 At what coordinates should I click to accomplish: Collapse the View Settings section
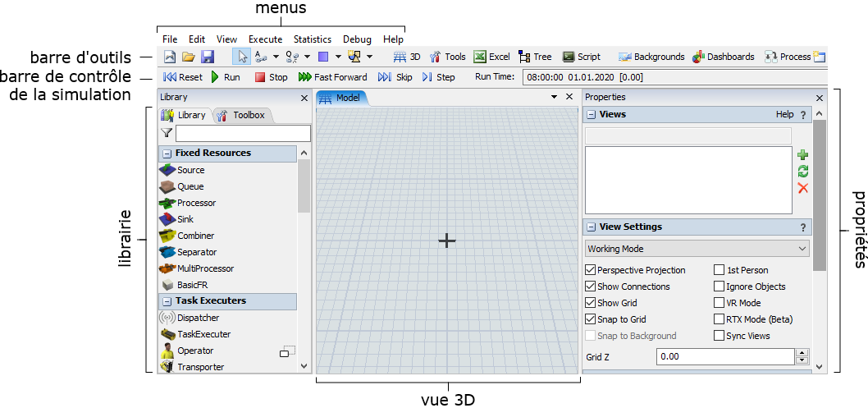pos(591,227)
